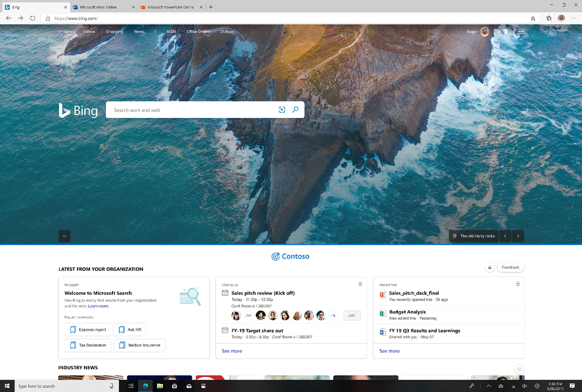Screen dimensions: 582x392
Task: Collapse the homepage with down chevron button
Action: [x=65, y=236]
